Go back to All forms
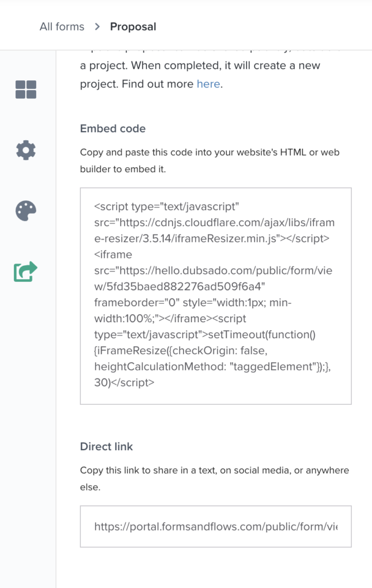 click(x=62, y=26)
